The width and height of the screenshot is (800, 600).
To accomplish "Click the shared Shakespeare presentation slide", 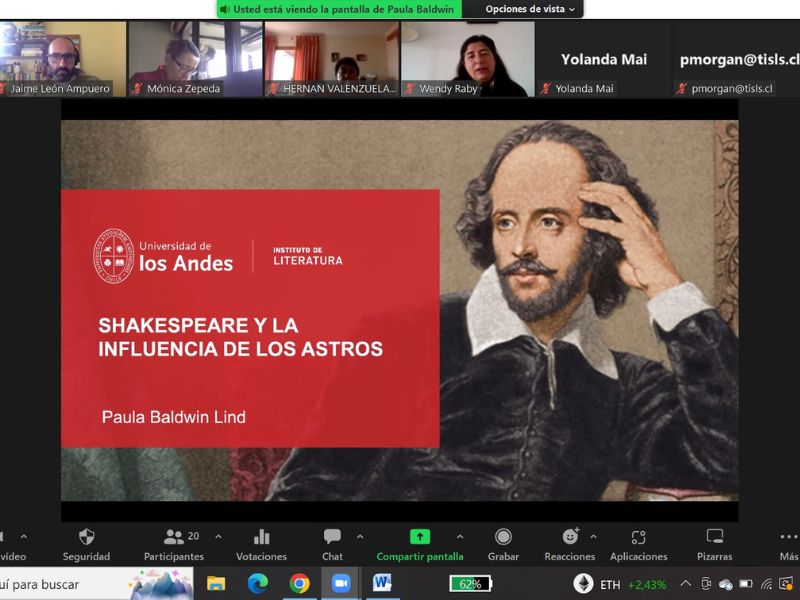I will [399, 310].
